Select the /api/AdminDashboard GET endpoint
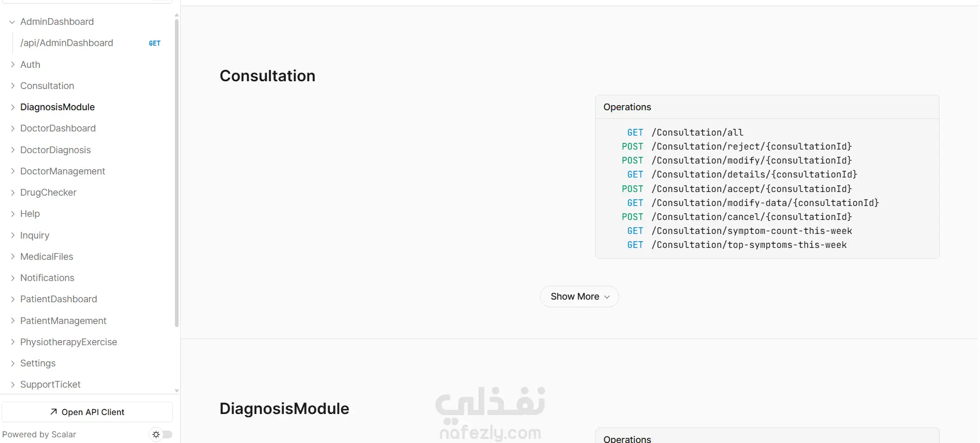The height and width of the screenshot is (443, 980). [x=90, y=43]
